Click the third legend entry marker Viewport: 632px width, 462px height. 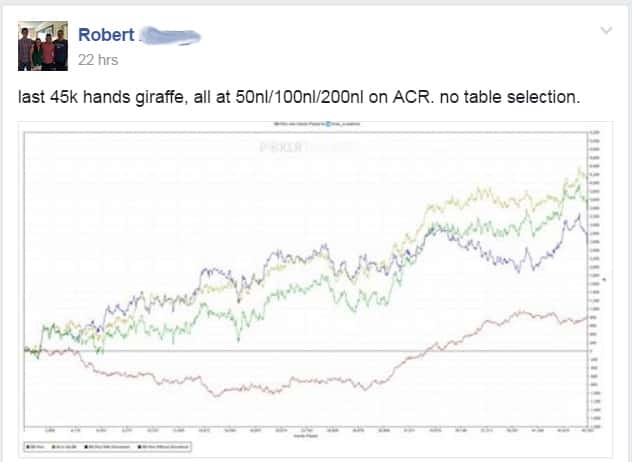pos(86,447)
